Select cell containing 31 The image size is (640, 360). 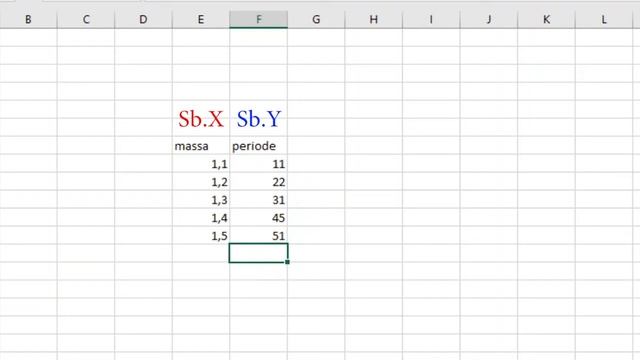tap(258, 200)
